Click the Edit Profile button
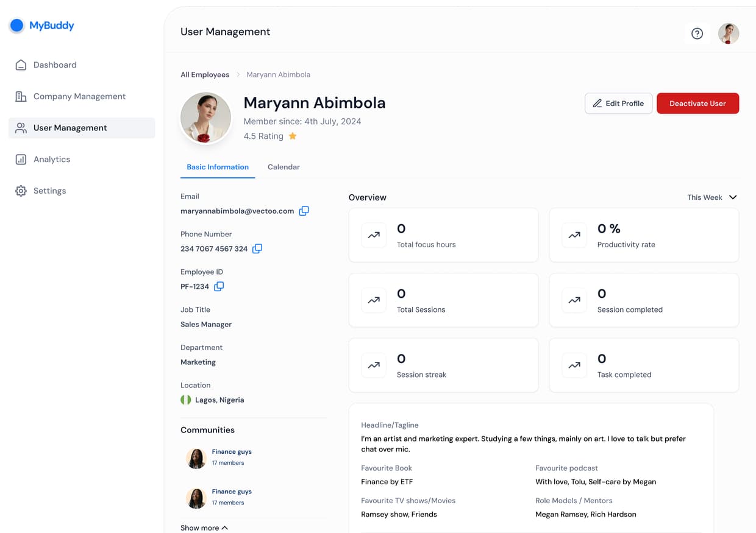756x533 pixels. pos(618,104)
